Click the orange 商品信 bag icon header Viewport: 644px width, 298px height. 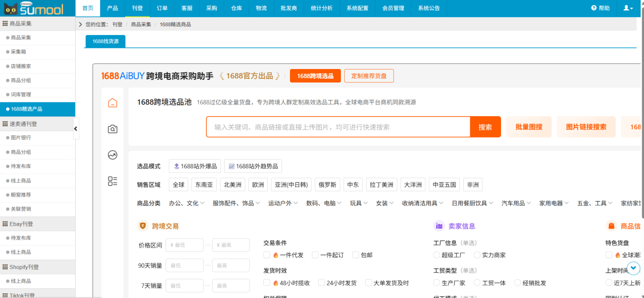click(611, 226)
